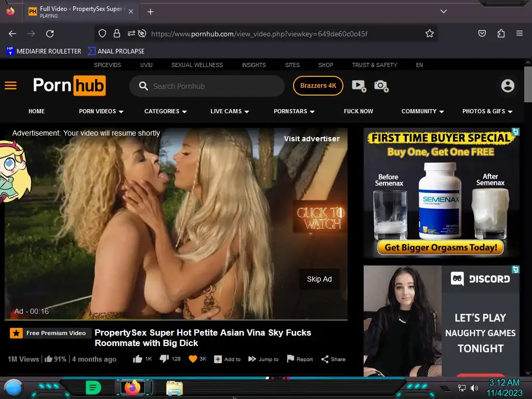Expand the COMMUNITY dropdown menu
532x399 pixels.
pos(423,111)
